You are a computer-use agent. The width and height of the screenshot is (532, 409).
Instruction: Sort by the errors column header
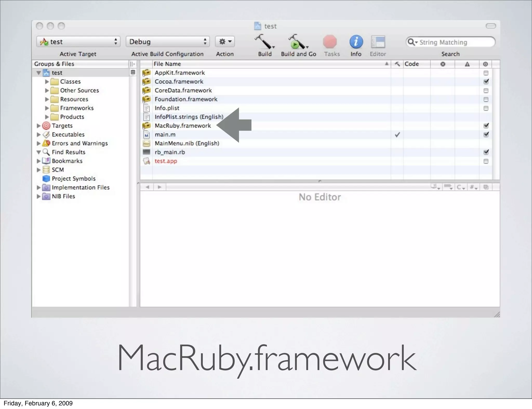click(443, 64)
